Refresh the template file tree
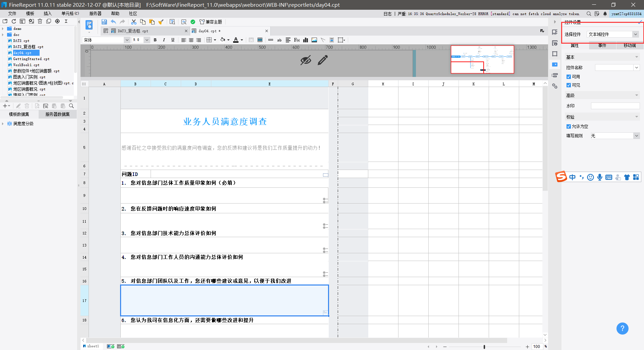Viewport: 644px width, 350px height. (x=14, y=21)
